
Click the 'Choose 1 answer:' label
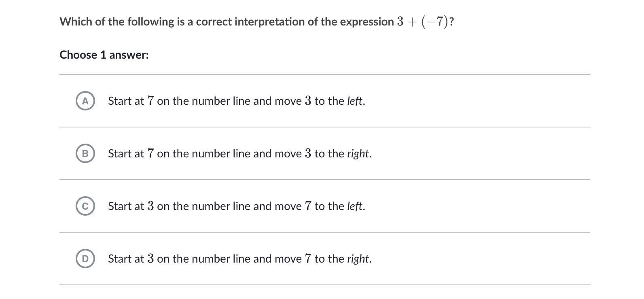tap(104, 55)
